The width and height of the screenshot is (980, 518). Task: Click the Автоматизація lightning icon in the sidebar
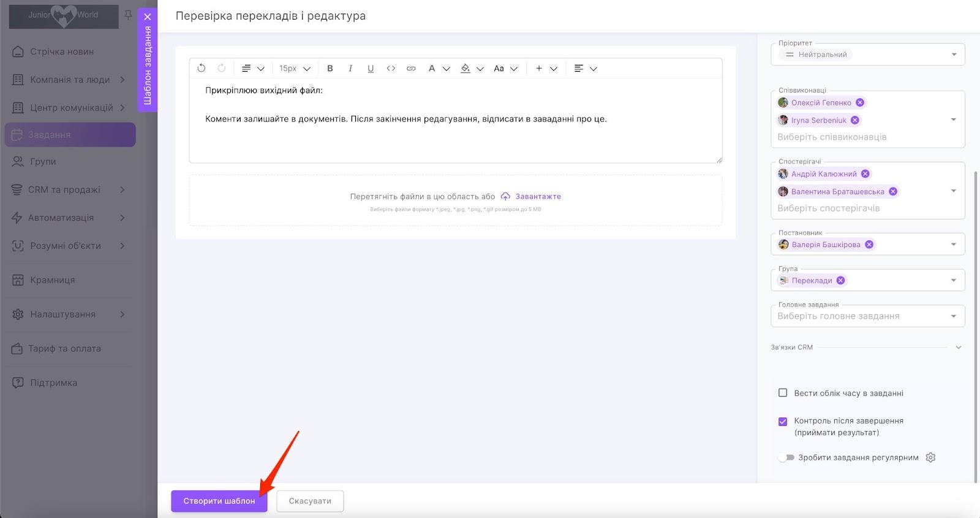coord(17,218)
